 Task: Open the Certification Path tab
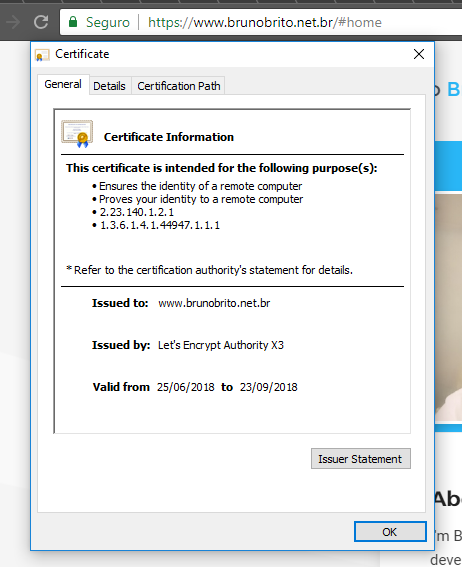point(179,86)
